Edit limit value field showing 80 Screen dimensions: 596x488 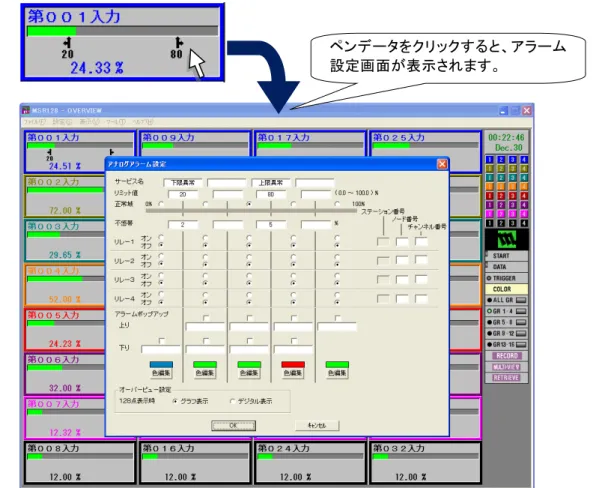271,194
